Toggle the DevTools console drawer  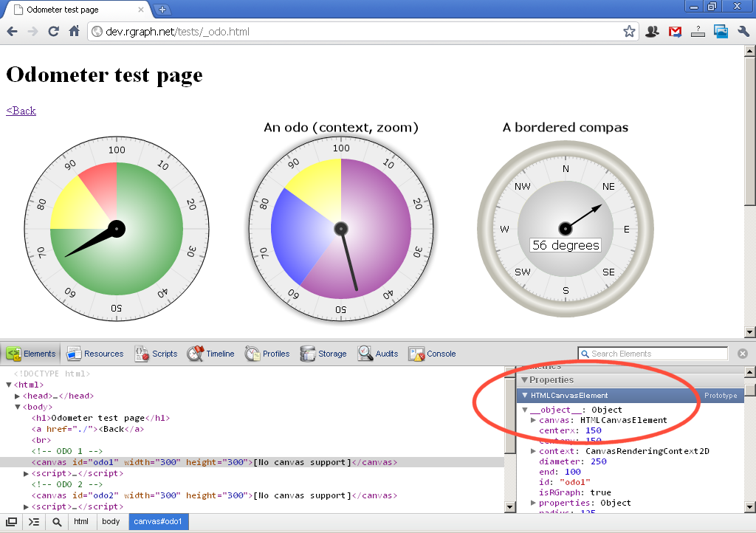(33, 522)
